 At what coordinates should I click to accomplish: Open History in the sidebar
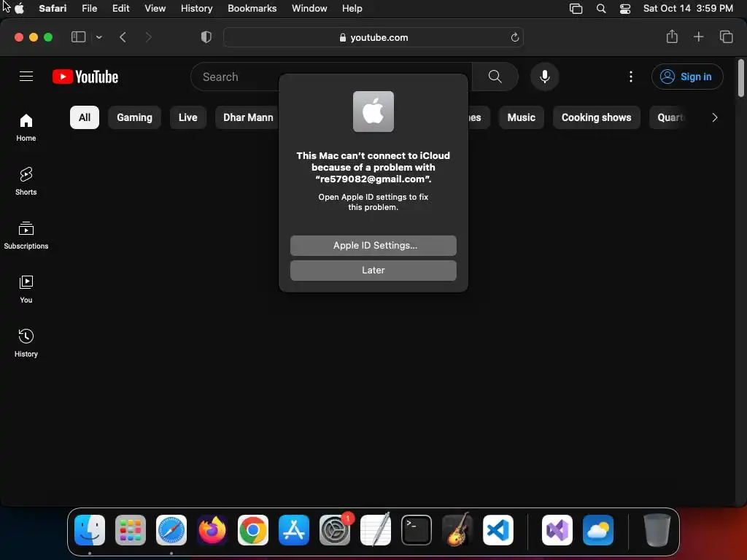click(26, 343)
